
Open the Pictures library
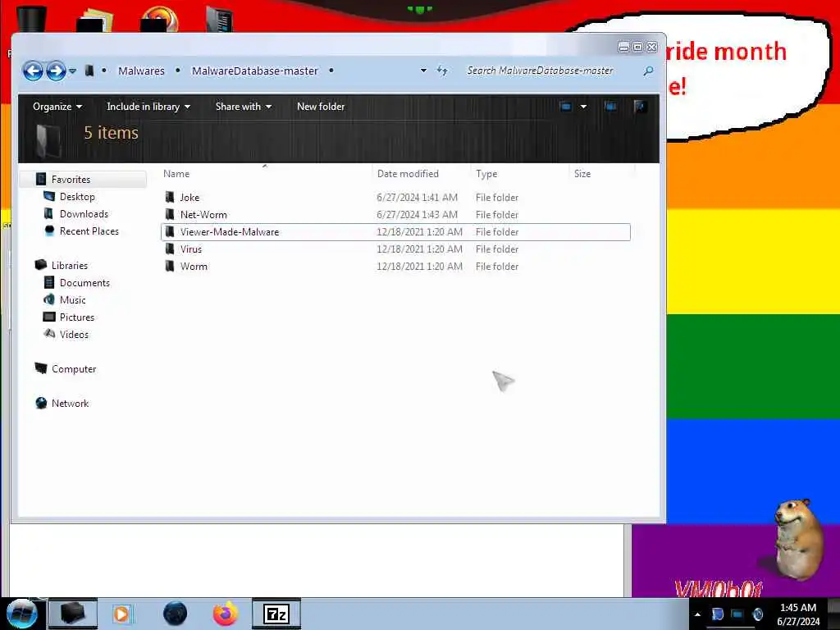click(77, 317)
